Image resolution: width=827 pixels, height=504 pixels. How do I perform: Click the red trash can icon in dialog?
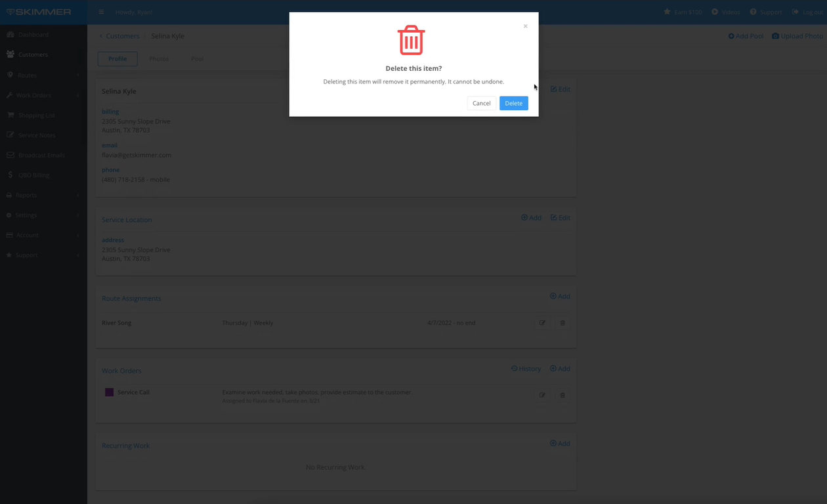point(412,40)
